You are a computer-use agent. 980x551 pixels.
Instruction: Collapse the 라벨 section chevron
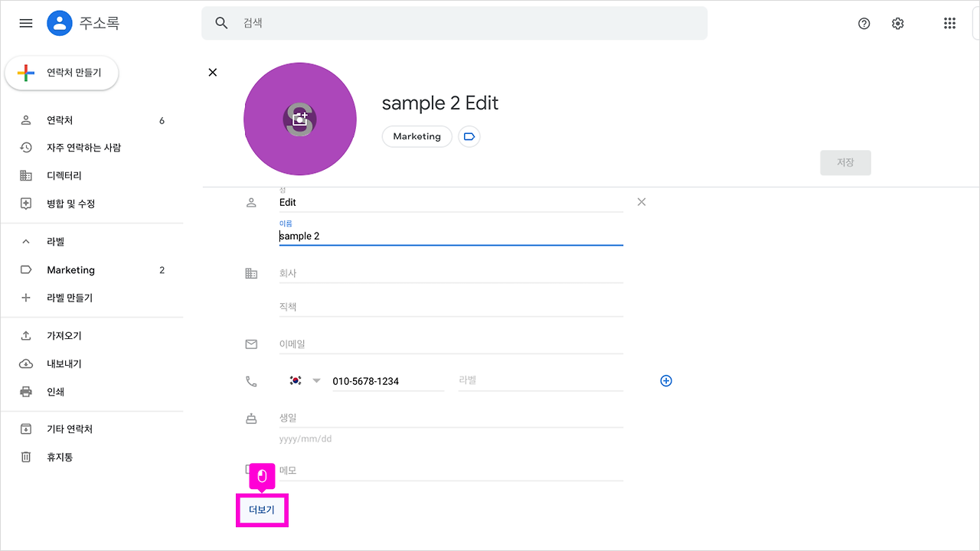tap(26, 241)
